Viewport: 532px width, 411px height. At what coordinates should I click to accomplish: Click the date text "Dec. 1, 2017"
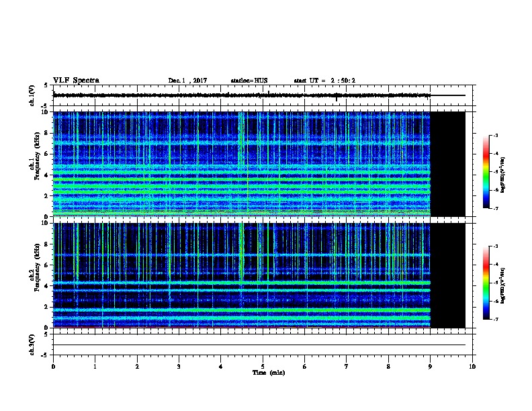(x=187, y=81)
